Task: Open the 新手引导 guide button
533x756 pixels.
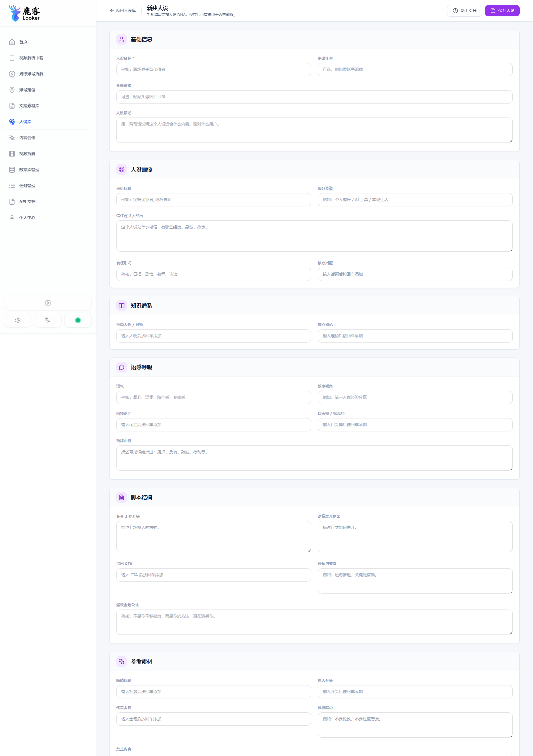Action: click(464, 11)
